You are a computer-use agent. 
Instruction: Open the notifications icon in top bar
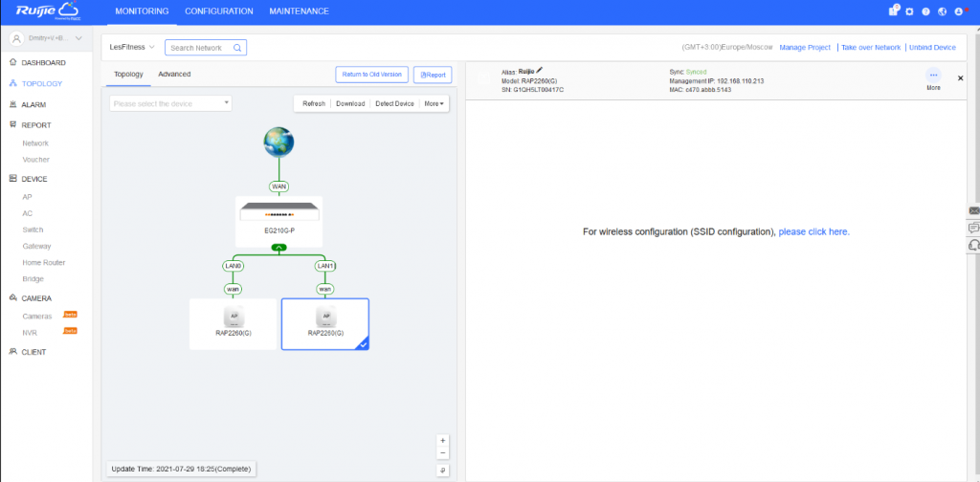[x=893, y=11]
